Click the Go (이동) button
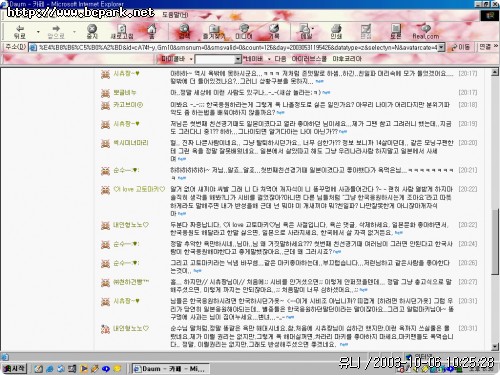This screenshot has height=375, width=500. tap(461, 47)
